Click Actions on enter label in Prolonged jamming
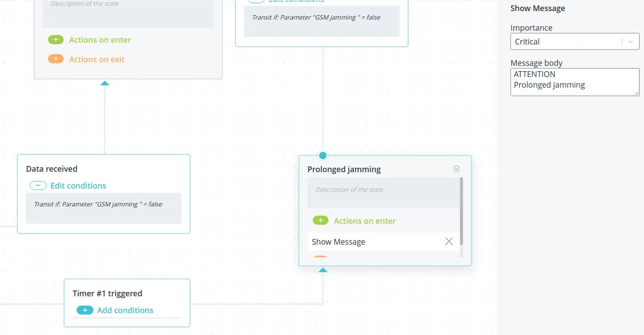644x335 pixels. click(365, 221)
